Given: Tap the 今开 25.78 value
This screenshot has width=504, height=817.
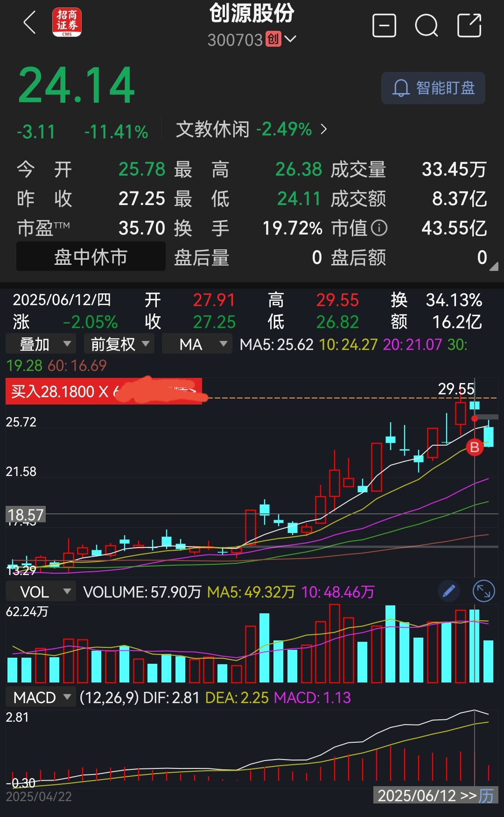Looking at the screenshot, I should click(142, 169).
